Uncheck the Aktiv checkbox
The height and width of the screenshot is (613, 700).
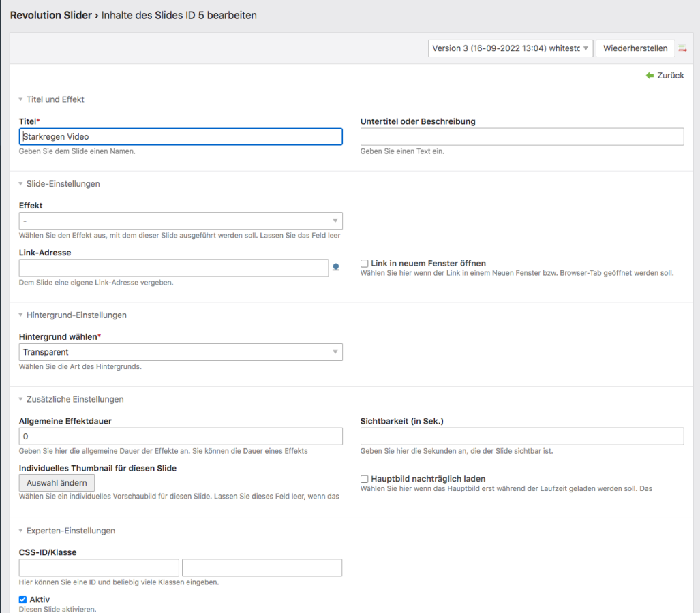pyautogui.click(x=23, y=600)
